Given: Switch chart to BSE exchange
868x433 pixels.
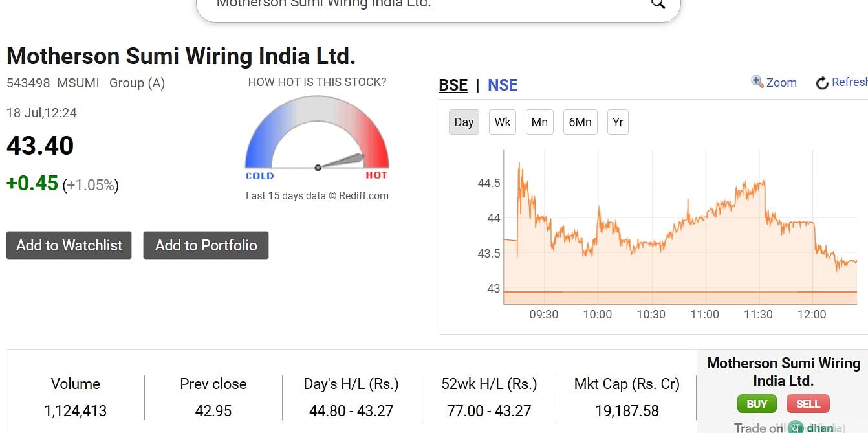Looking at the screenshot, I should 453,85.
